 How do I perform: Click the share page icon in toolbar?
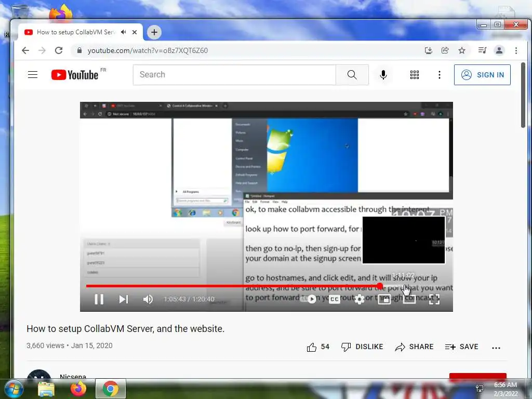pos(445,50)
